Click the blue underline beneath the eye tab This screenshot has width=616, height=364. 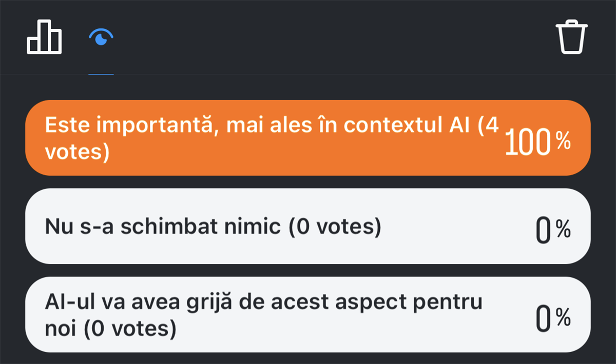click(x=101, y=74)
